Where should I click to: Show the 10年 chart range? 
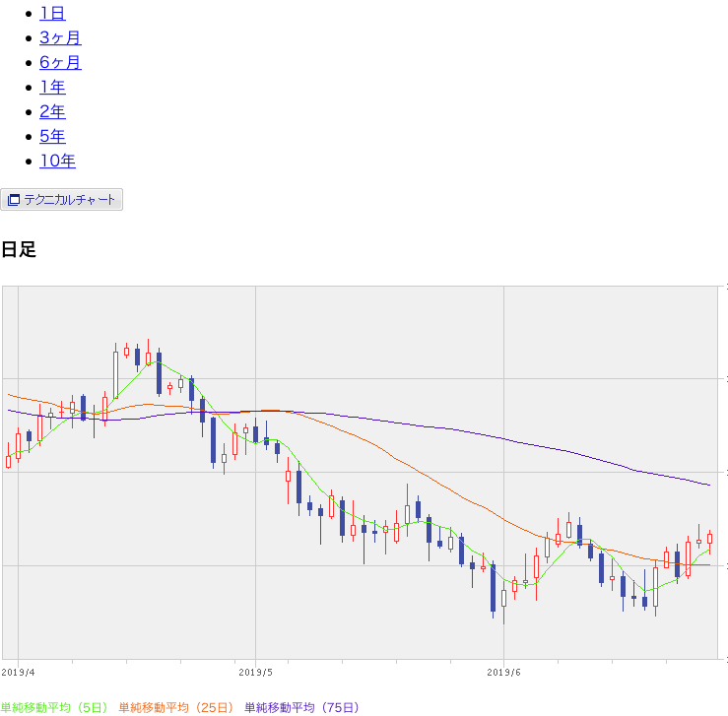(x=57, y=161)
